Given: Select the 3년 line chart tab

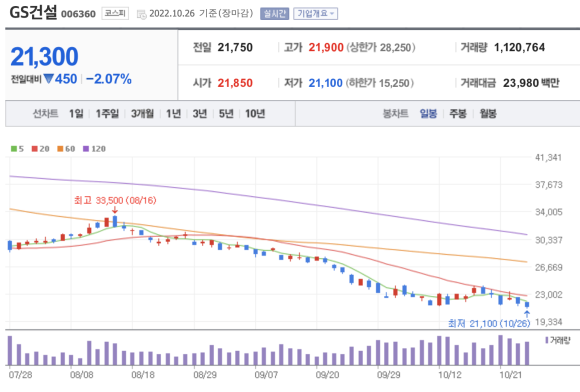Looking at the screenshot, I should [x=200, y=114].
